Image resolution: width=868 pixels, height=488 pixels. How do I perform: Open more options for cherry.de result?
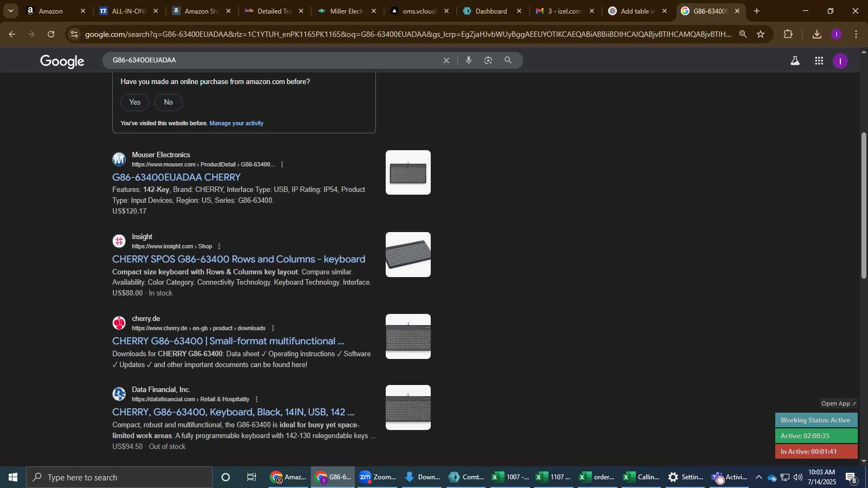point(273,328)
